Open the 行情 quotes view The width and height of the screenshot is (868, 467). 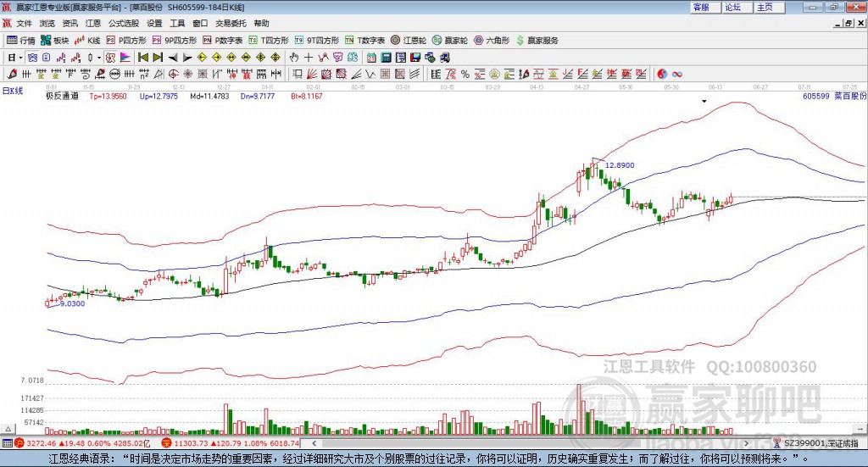(20, 41)
